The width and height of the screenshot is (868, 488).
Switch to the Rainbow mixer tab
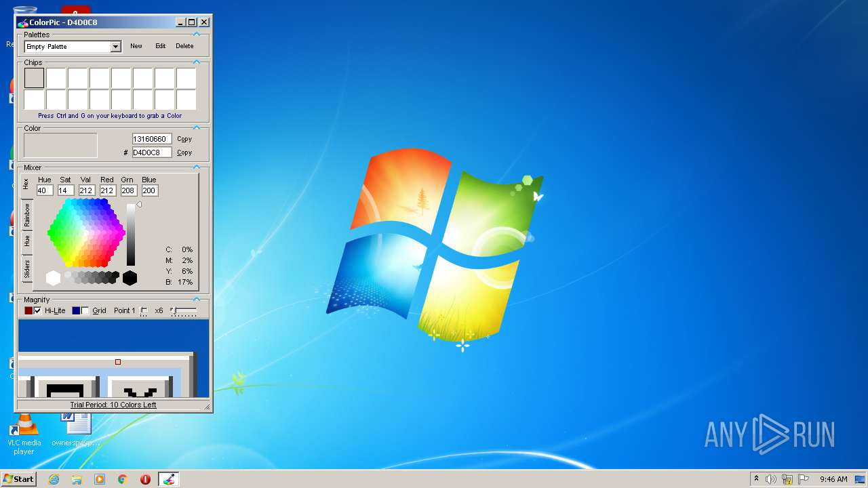26,214
